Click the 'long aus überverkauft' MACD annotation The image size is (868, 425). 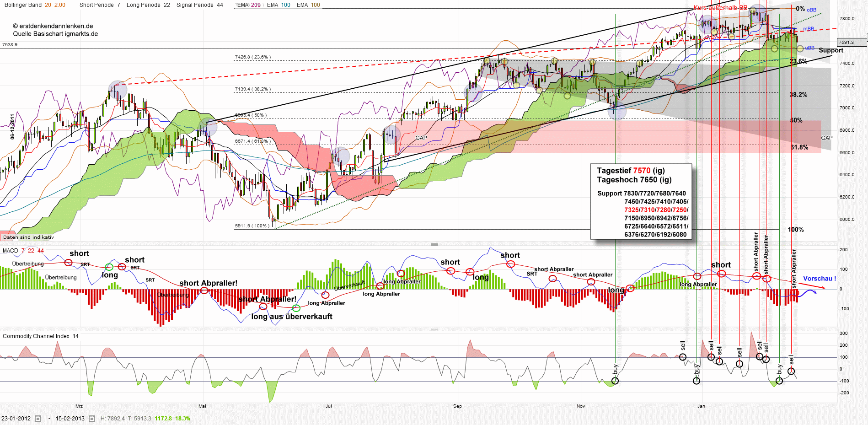pyautogui.click(x=292, y=317)
